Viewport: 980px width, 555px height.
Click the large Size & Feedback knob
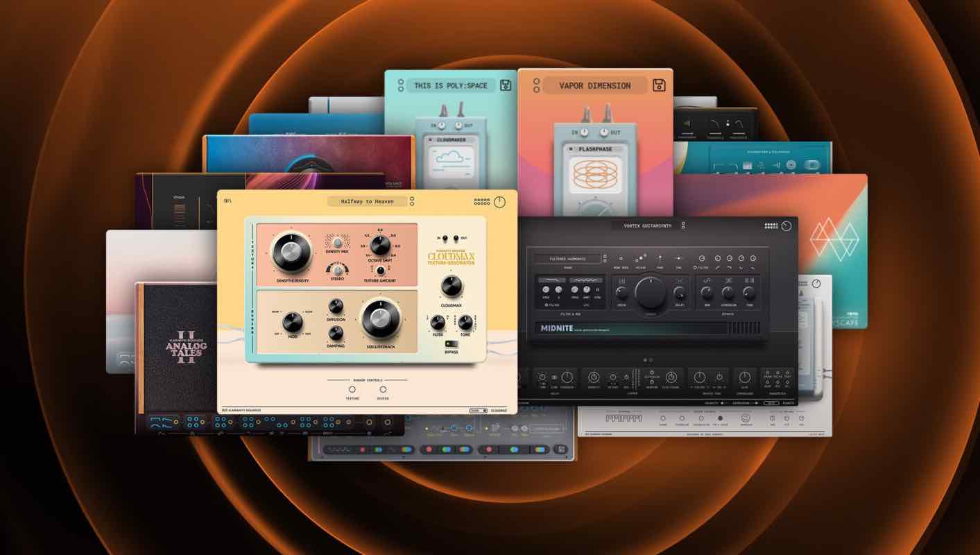click(x=381, y=318)
